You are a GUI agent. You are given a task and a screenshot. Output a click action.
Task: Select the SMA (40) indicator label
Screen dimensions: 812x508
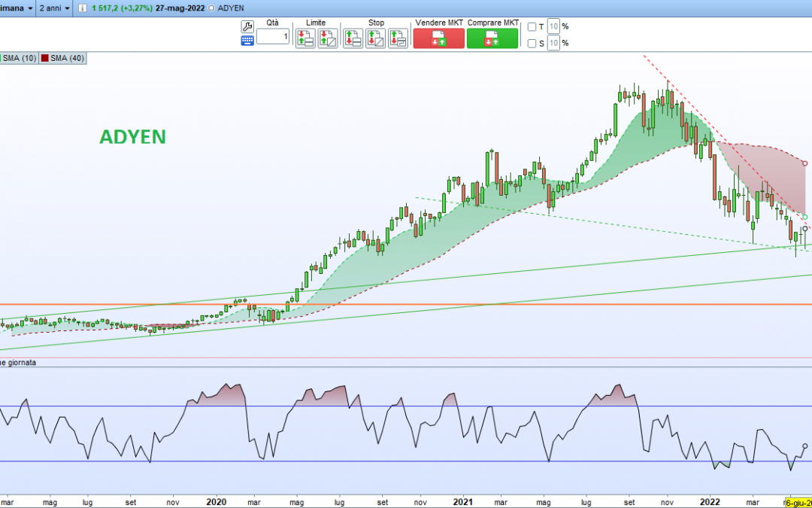tap(68, 58)
